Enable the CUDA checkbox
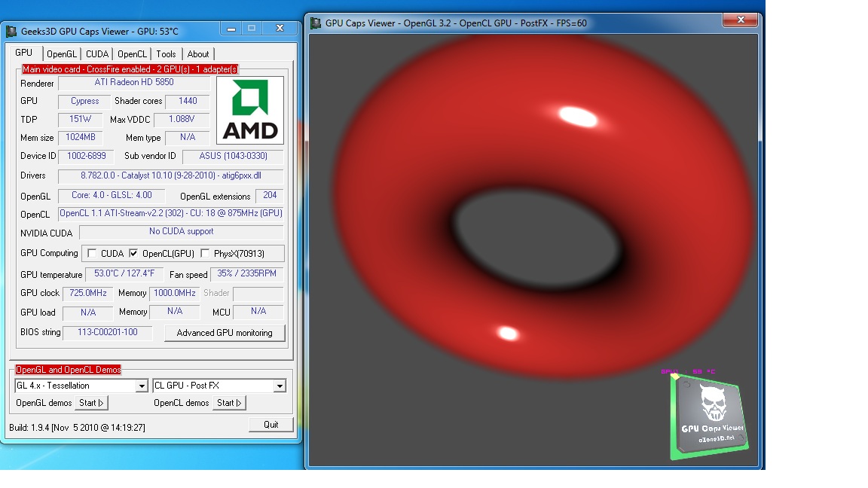The width and height of the screenshot is (868, 488). point(92,253)
